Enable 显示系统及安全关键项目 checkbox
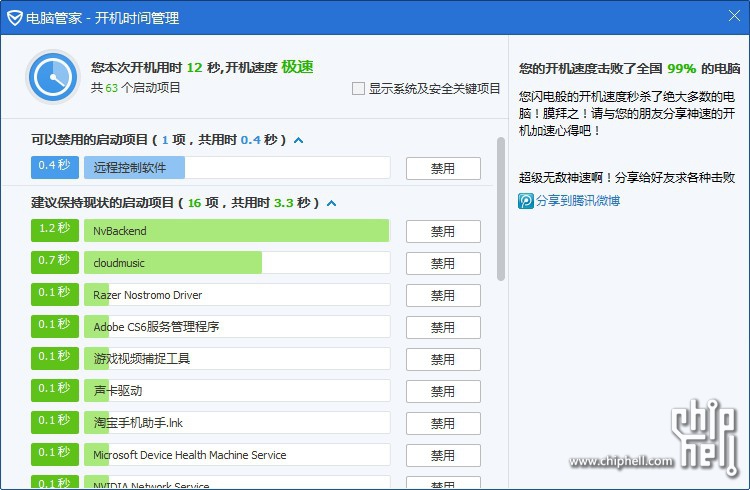Screen dimensions: 750x490 click(x=358, y=89)
